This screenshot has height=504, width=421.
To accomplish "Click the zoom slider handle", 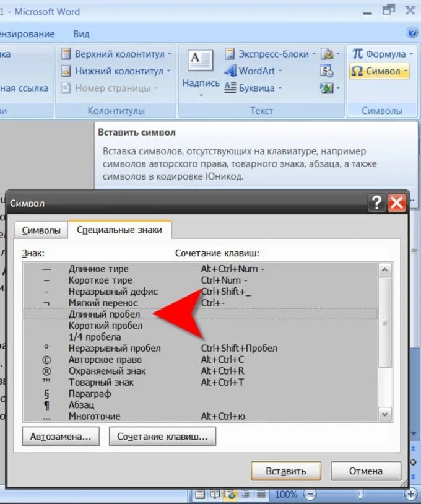I will pyautogui.click(x=360, y=494).
